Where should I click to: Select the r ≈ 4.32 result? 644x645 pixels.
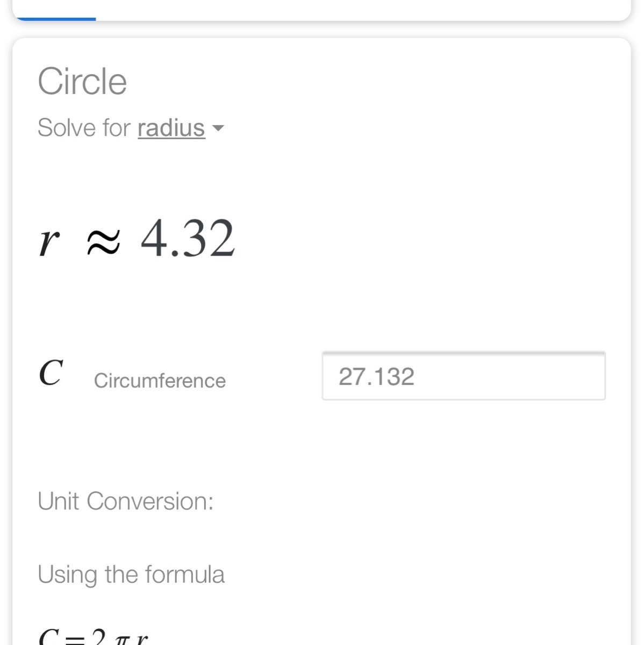tap(137, 239)
